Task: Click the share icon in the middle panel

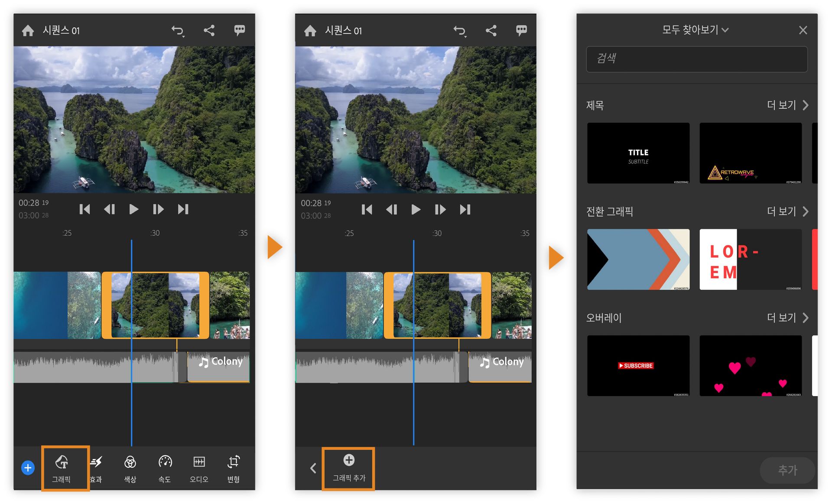Action: [x=491, y=30]
